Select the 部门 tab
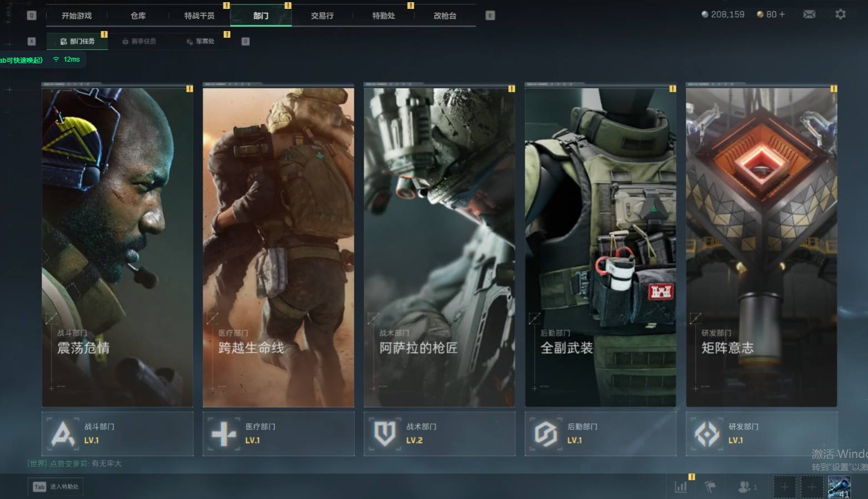The height and width of the screenshot is (499, 868). coord(261,16)
